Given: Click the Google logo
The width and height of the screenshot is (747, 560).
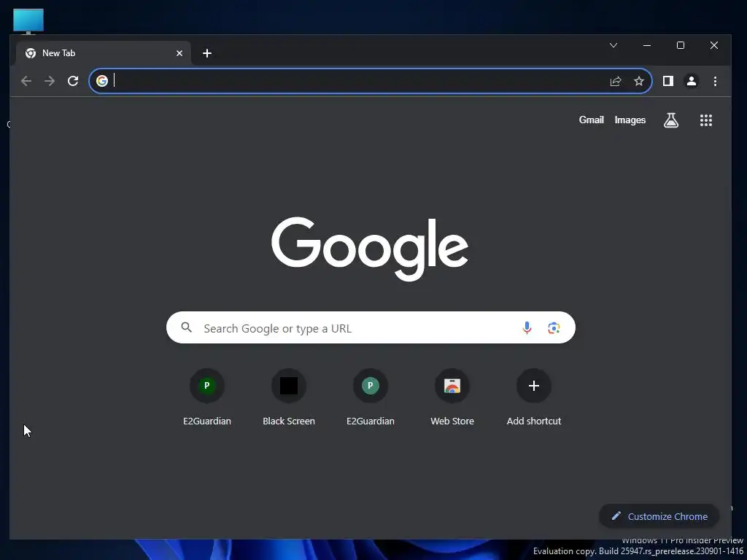Looking at the screenshot, I should tap(370, 249).
